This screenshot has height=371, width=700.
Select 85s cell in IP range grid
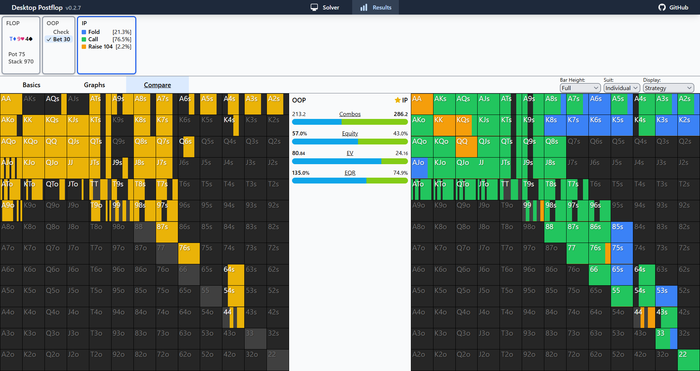point(622,232)
